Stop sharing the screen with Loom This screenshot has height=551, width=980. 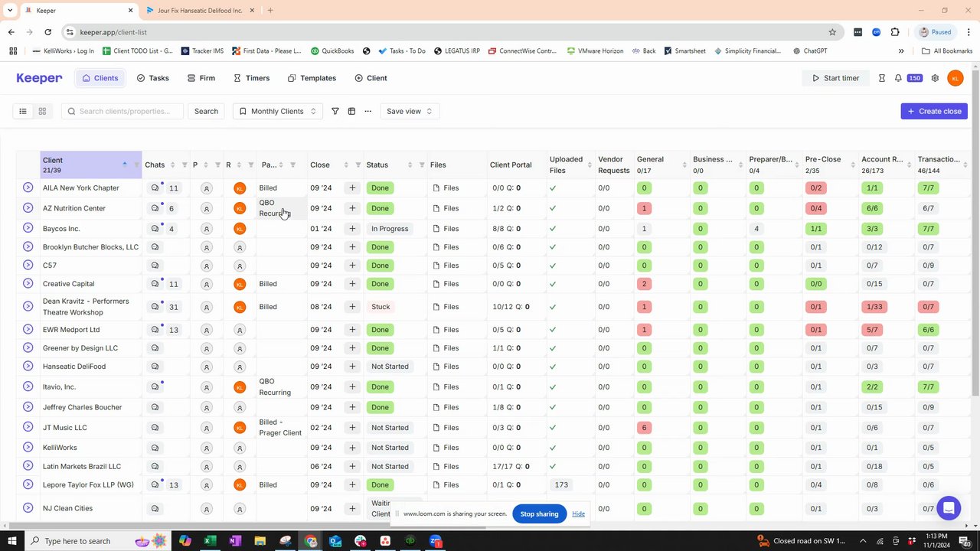(539, 514)
